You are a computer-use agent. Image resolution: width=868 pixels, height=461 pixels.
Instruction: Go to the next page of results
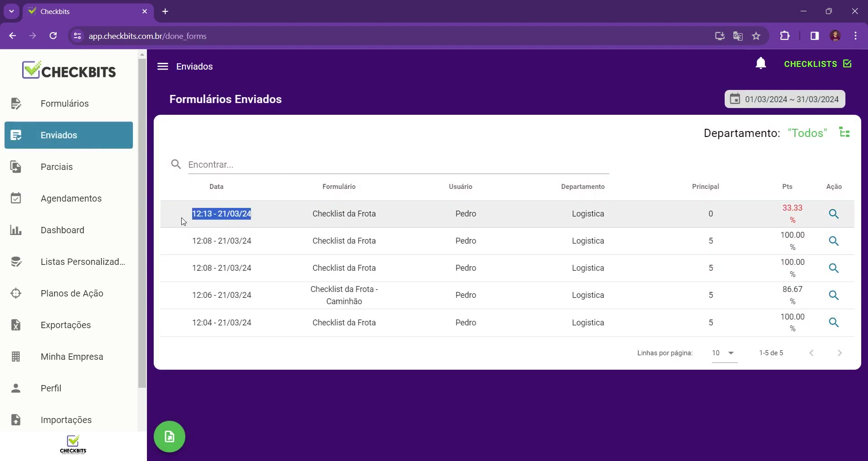[840, 353]
